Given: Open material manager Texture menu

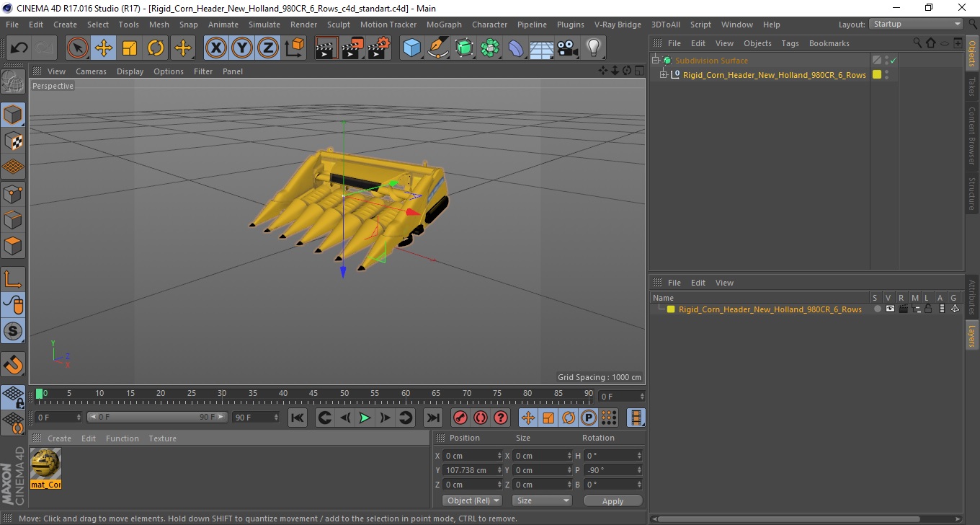Looking at the screenshot, I should click(162, 438).
